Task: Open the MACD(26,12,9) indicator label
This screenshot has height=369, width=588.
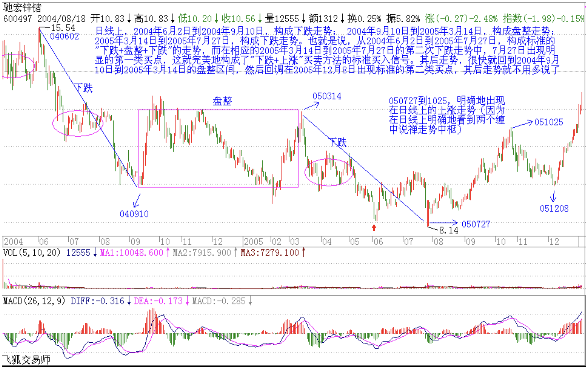Action: click(x=34, y=301)
